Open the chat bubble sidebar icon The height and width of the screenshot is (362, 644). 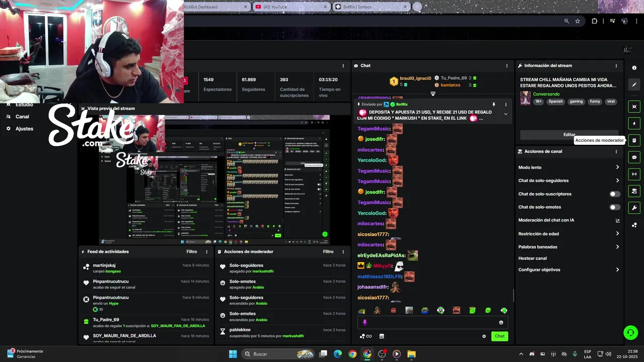pos(634,157)
